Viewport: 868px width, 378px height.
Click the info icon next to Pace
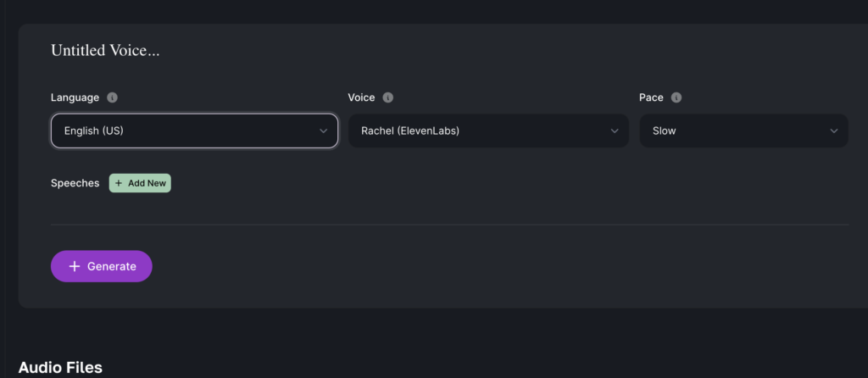[x=676, y=97]
